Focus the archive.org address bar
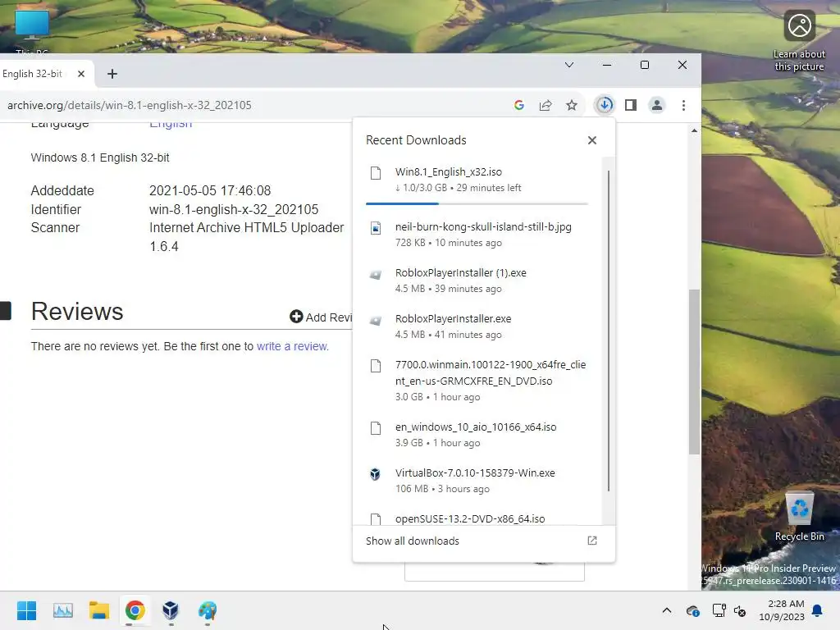840x630 pixels. [252, 105]
